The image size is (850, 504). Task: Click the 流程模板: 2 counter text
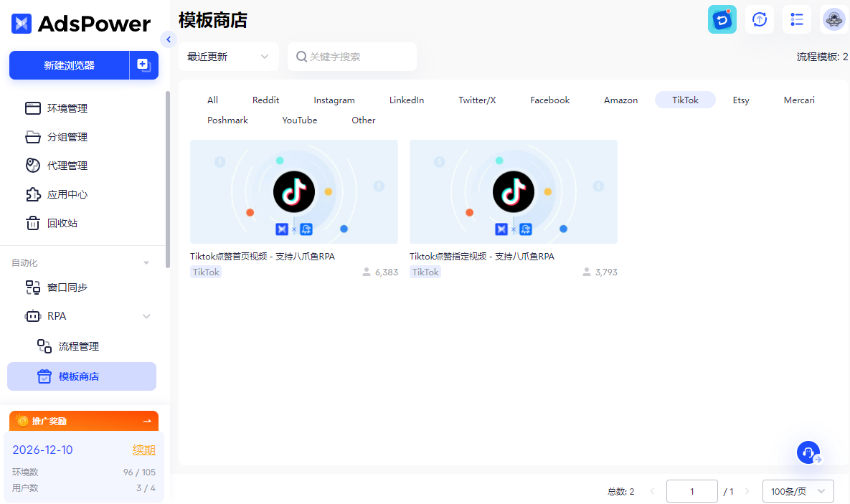point(822,57)
